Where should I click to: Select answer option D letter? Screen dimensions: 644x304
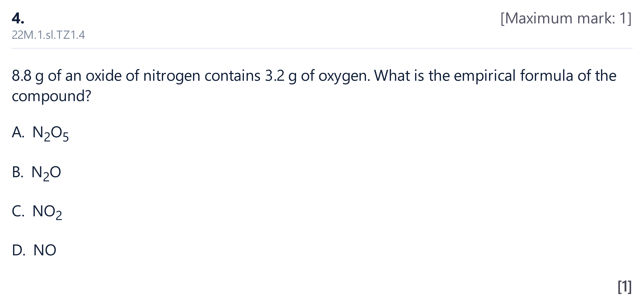tap(18, 250)
